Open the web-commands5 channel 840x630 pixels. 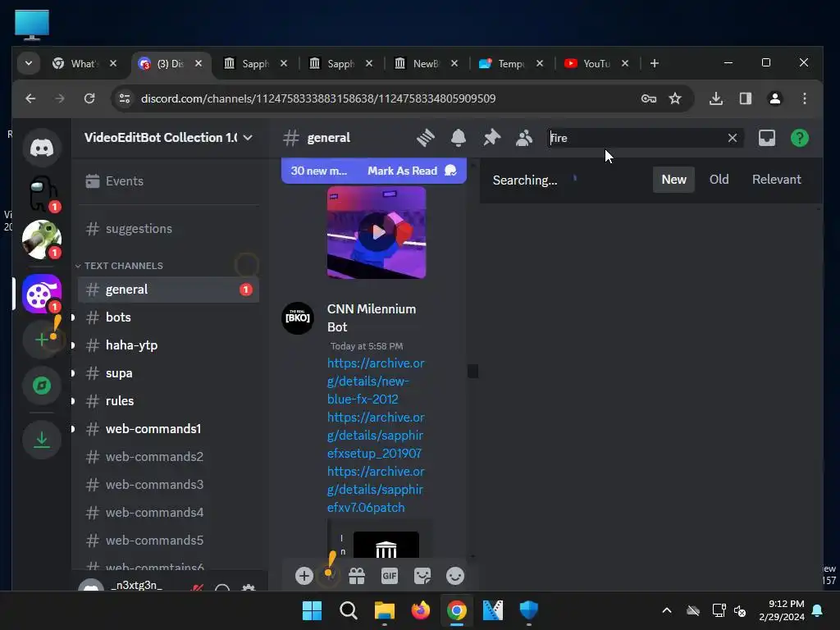pos(168,541)
